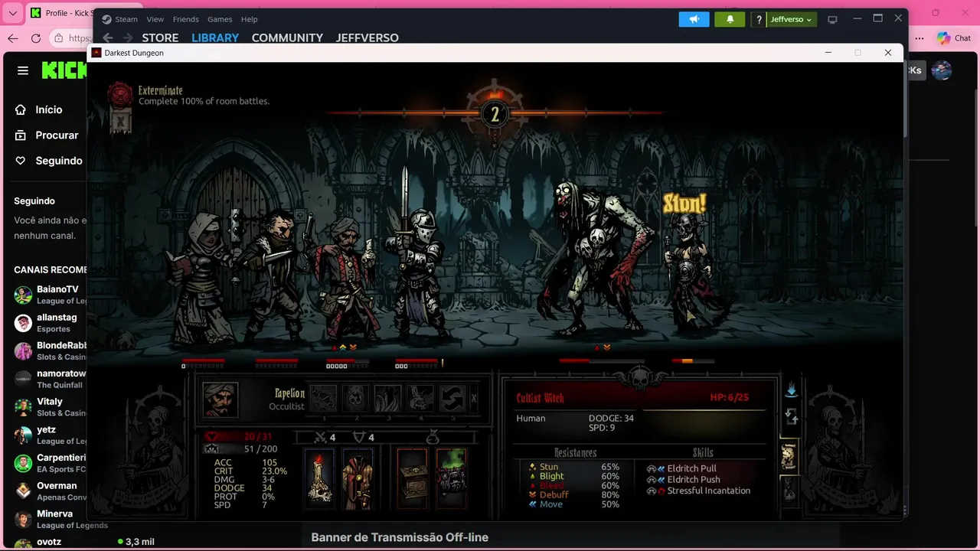This screenshot has height=551, width=980.
Task: Open the map scroll tab
Action: [x=789, y=457]
